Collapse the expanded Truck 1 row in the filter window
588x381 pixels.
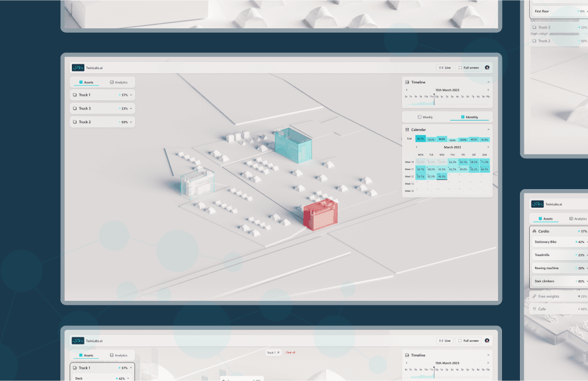131,368
